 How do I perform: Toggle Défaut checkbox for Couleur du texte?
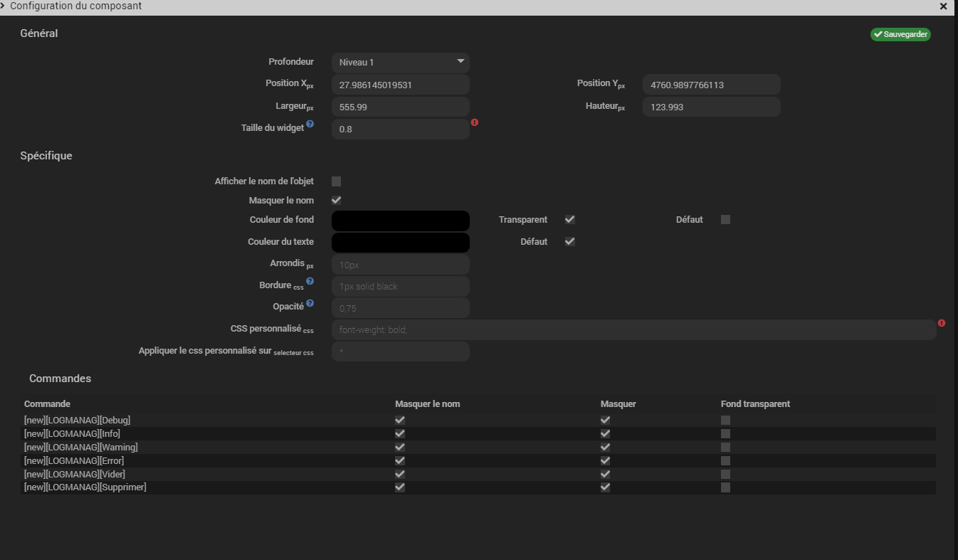(x=570, y=242)
